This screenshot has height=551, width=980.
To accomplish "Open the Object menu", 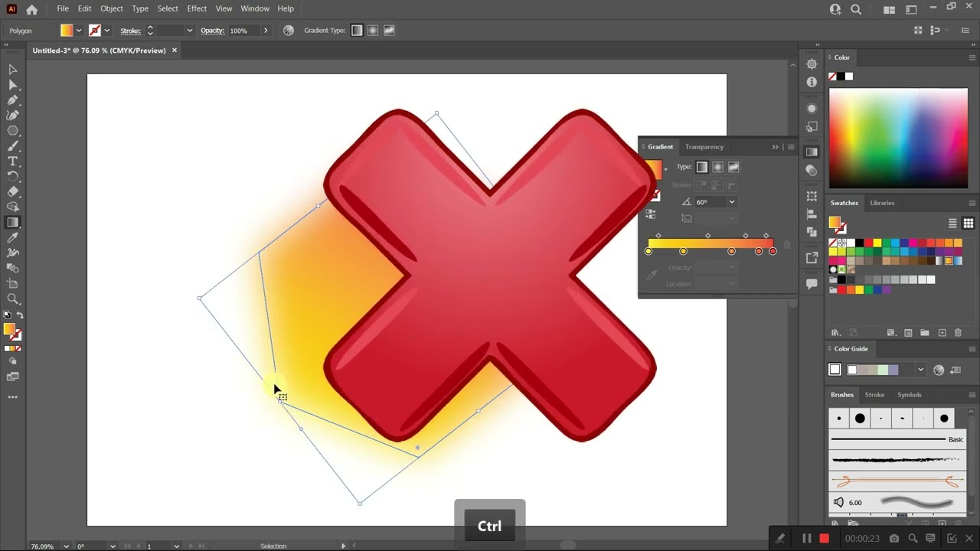I will pos(112,8).
